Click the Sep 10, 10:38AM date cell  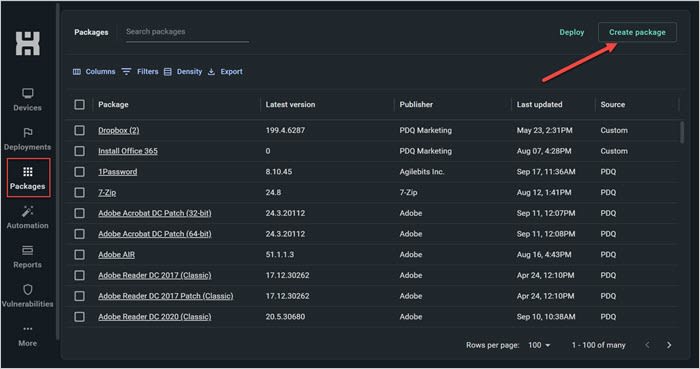tap(546, 317)
